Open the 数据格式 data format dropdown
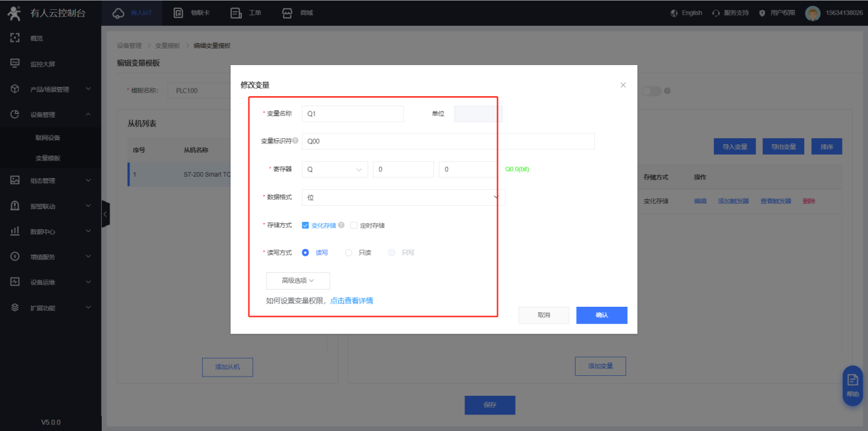The image size is (868, 431). (403, 197)
